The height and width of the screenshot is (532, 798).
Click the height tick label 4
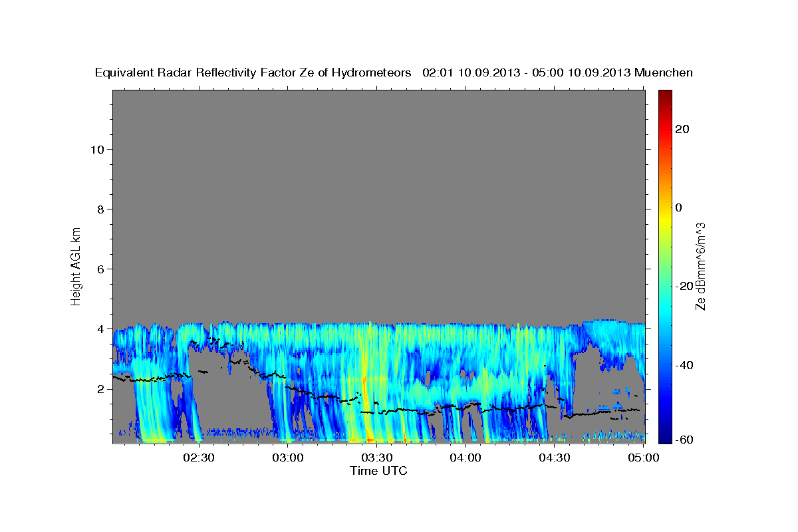point(100,329)
